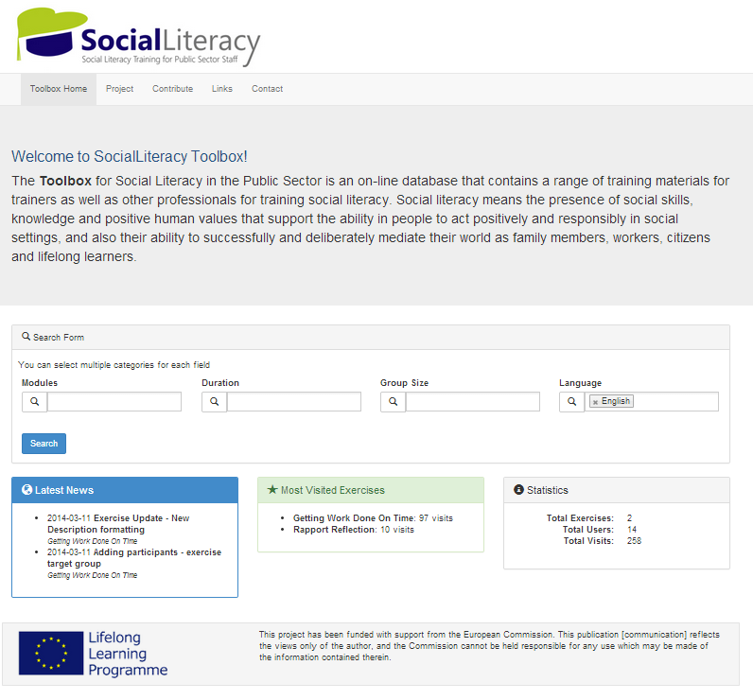Click the European Commission funding disclaimer
Screen dimensions: 753x700
[x=489, y=646]
